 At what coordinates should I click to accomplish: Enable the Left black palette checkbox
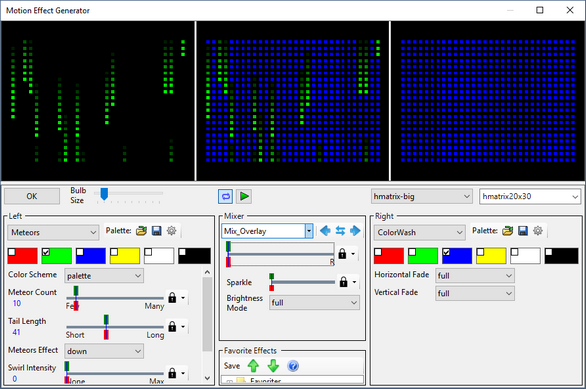click(x=182, y=252)
